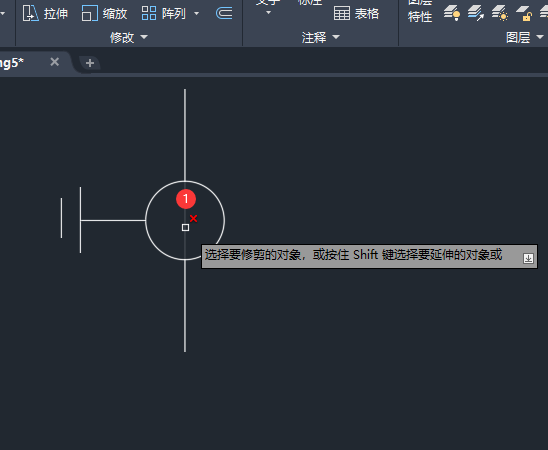Expand the 图层 (Layers) panel
Viewport: 548px width, 450px height.
point(525,37)
